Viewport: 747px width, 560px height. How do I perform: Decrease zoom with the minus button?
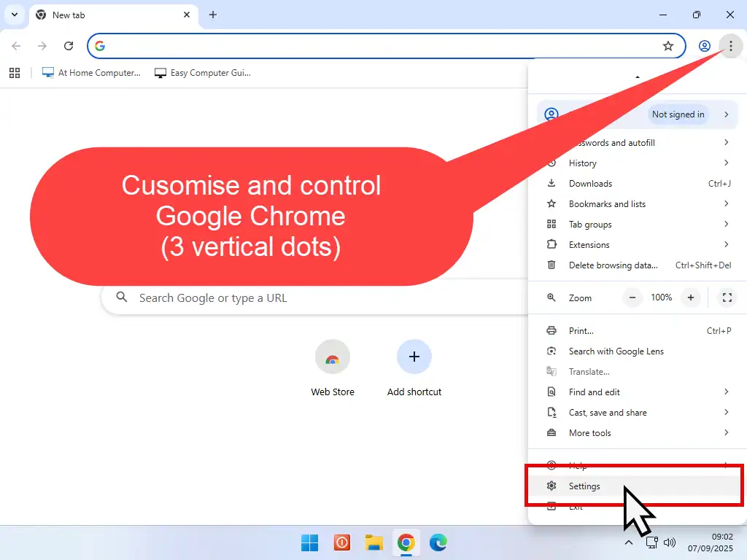[632, 297]
